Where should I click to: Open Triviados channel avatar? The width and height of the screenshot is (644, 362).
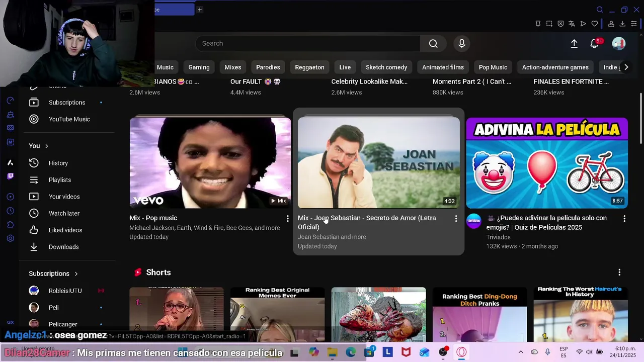point(474,221)
